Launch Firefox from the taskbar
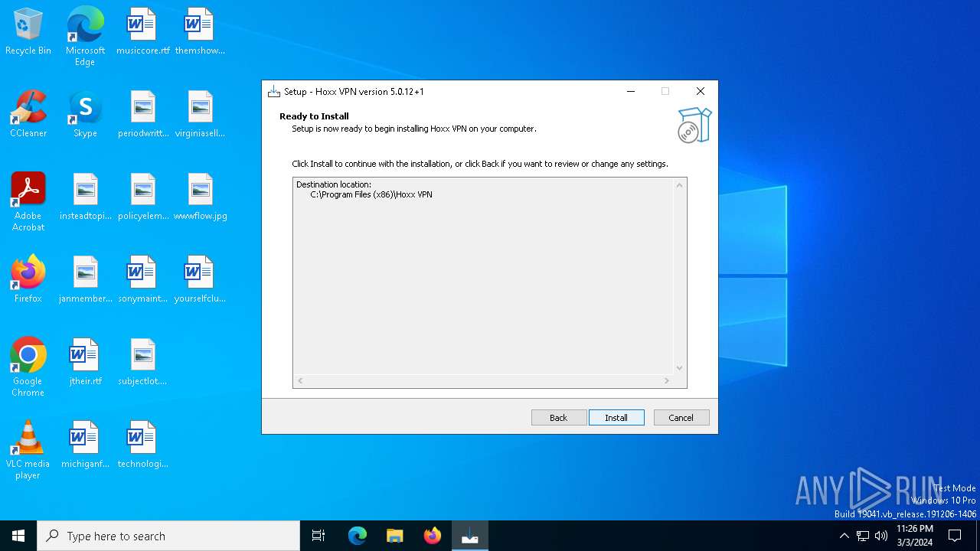Viewport: 980px width, 551px height. (433, 536)
